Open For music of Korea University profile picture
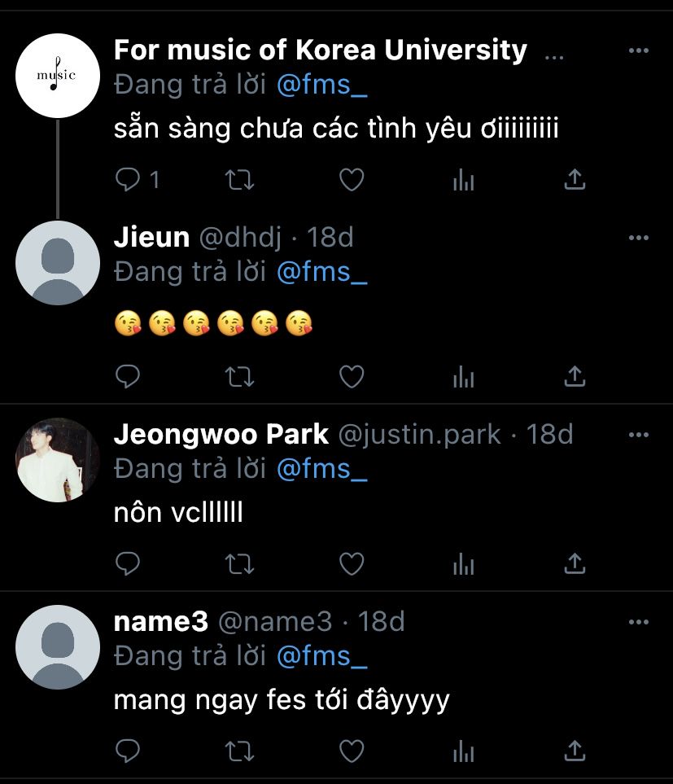Screen dimensions: 673x784 tap(57, 76)
